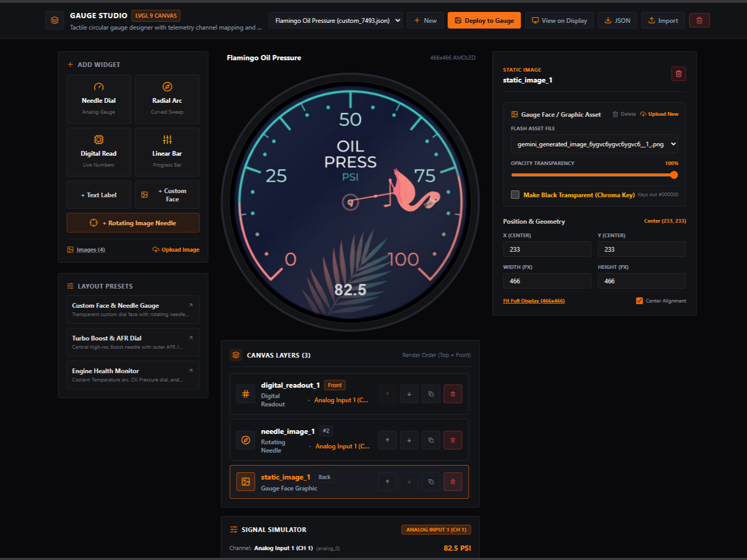Add a Needle Dial widget

point(99,99)
